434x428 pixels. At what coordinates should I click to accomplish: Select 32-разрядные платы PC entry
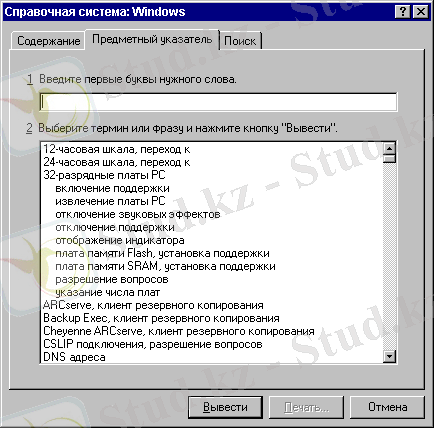point(104,175)
